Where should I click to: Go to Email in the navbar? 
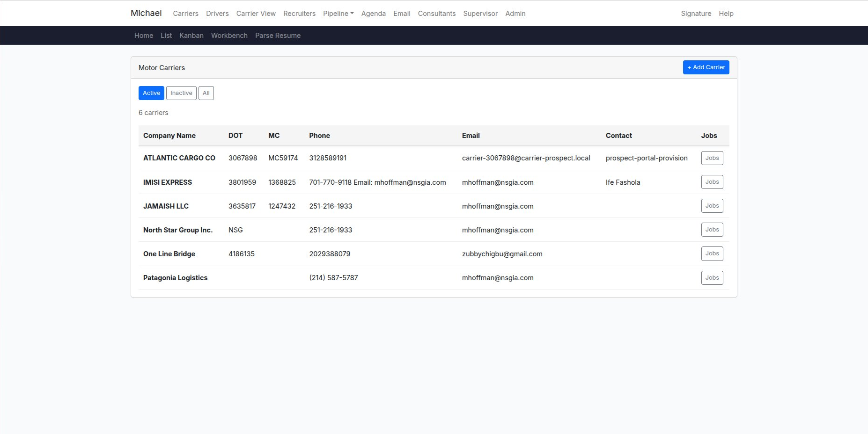coord(402,14)
